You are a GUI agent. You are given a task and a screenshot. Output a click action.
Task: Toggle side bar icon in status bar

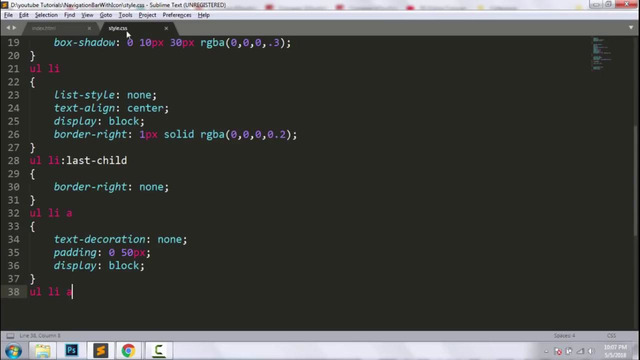[x=10, y=336]
